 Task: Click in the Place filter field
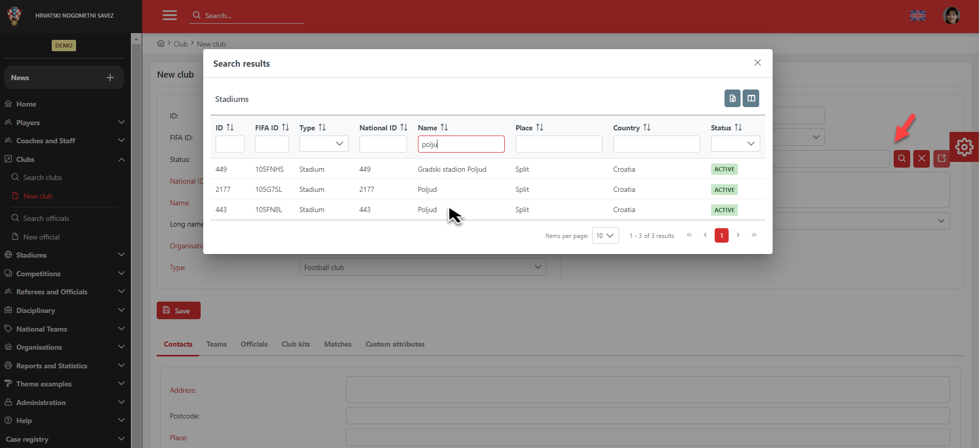coord(559,144)
